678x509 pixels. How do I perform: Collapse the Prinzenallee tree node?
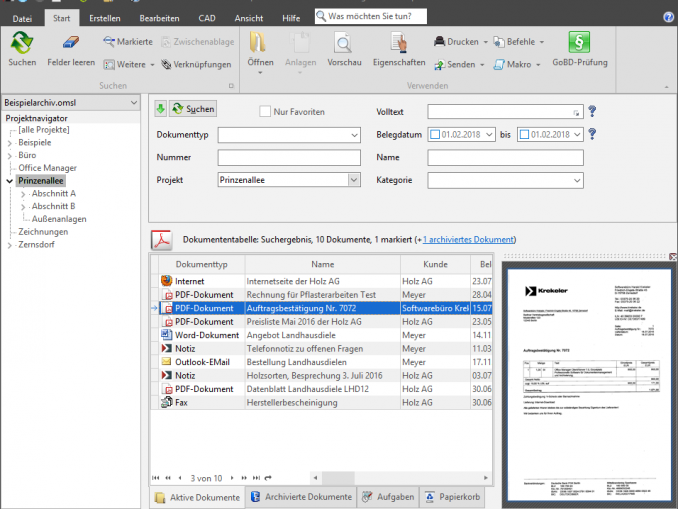10,181
